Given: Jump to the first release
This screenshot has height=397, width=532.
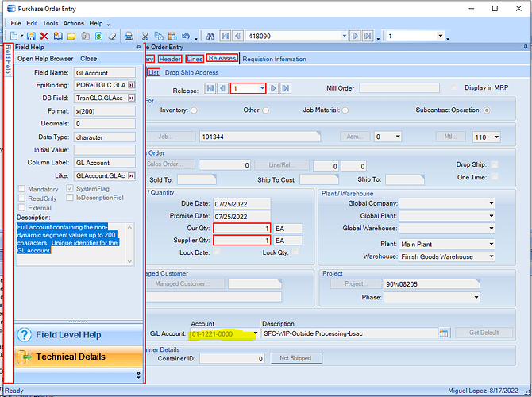Looking at the screenshot, I should [x=210, y=89].
